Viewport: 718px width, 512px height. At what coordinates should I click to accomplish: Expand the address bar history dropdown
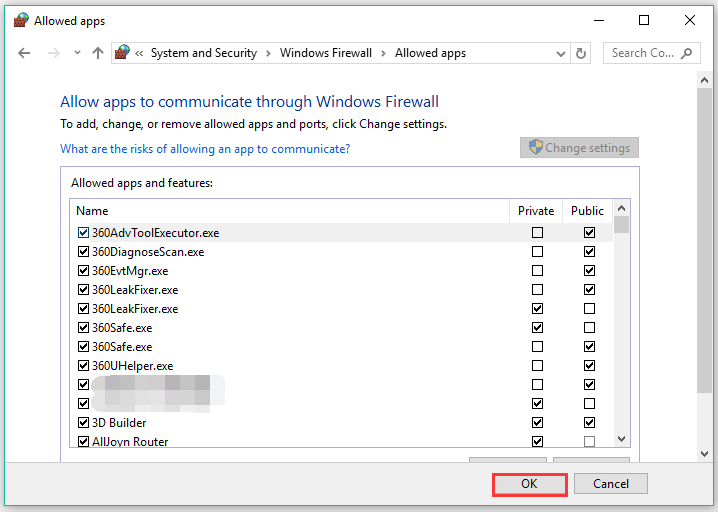560,54
